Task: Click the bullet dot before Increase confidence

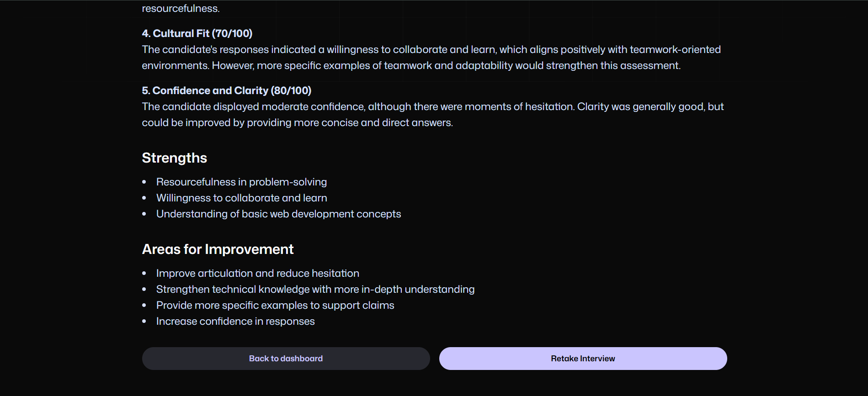Action: (144, 321)
